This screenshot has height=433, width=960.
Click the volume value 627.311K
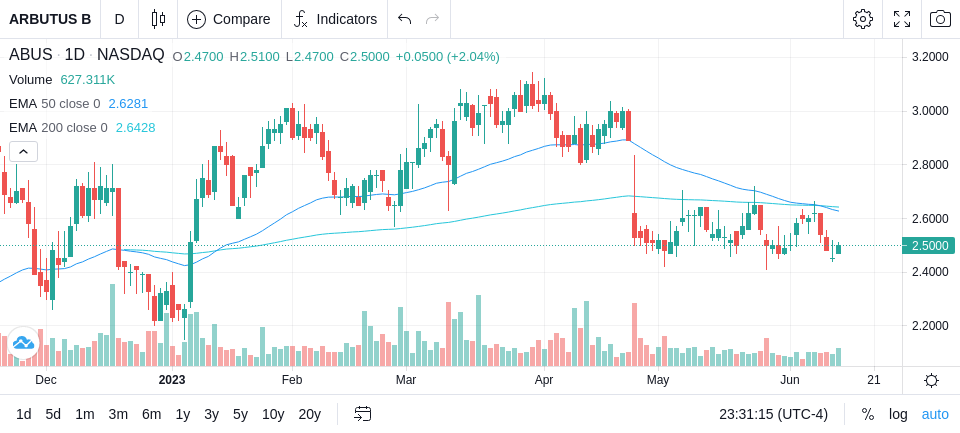point(88,80)
